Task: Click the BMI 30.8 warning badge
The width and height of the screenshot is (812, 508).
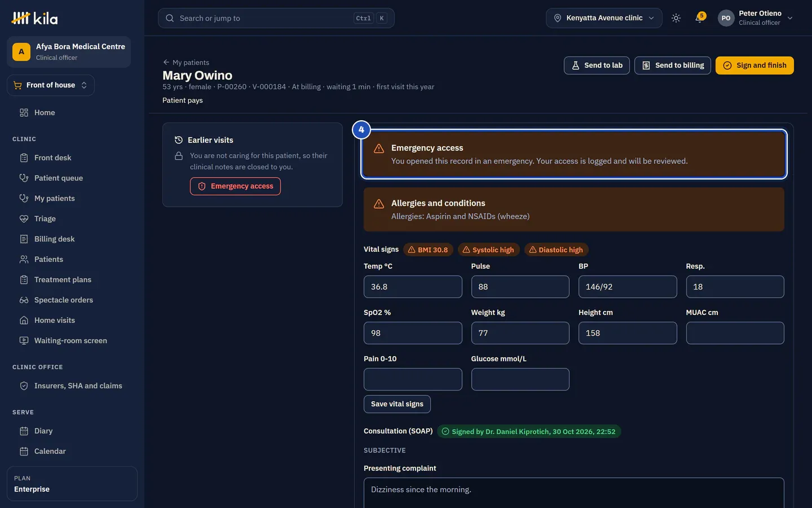Action: point(428,249)
